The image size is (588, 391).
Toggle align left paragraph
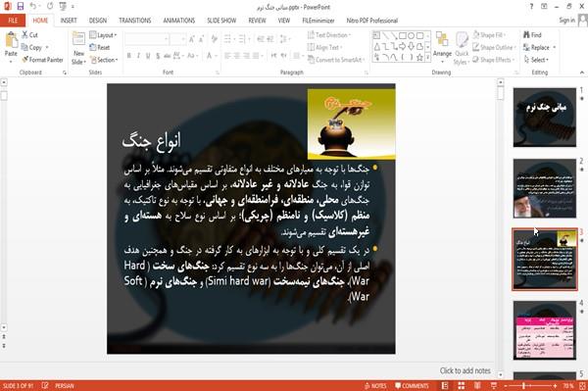pos(227,56)
